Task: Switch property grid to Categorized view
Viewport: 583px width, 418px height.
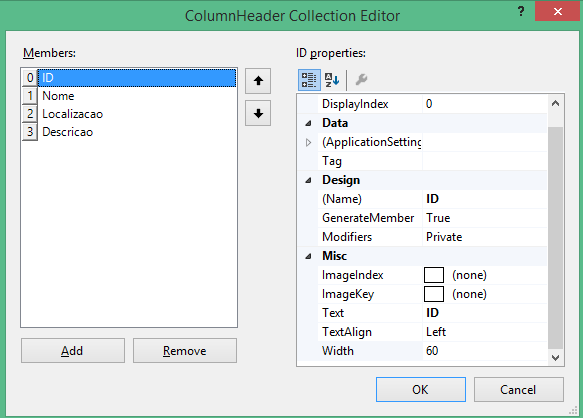Action: 309,80
